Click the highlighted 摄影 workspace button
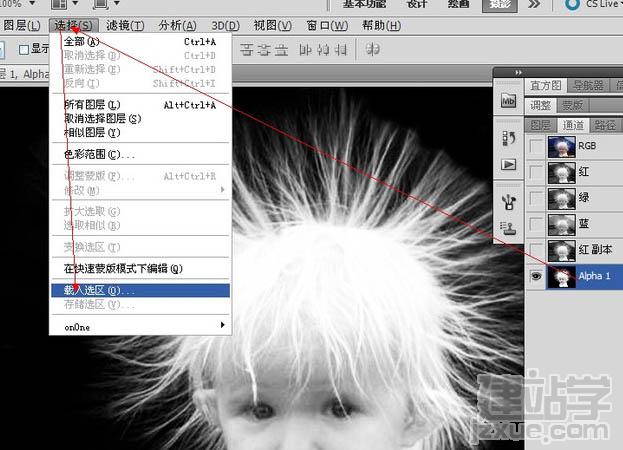 (x=499, y=5)
